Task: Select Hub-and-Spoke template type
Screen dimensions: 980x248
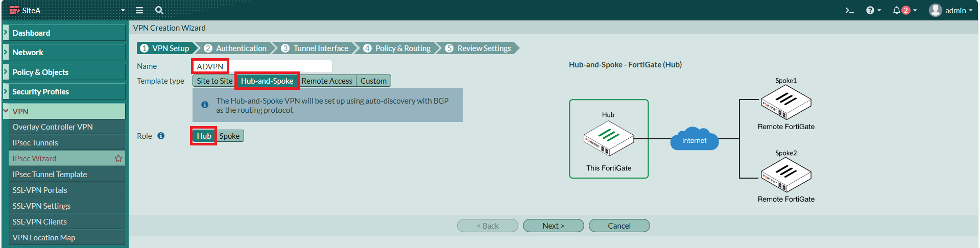Action: [x=267, y=81]
